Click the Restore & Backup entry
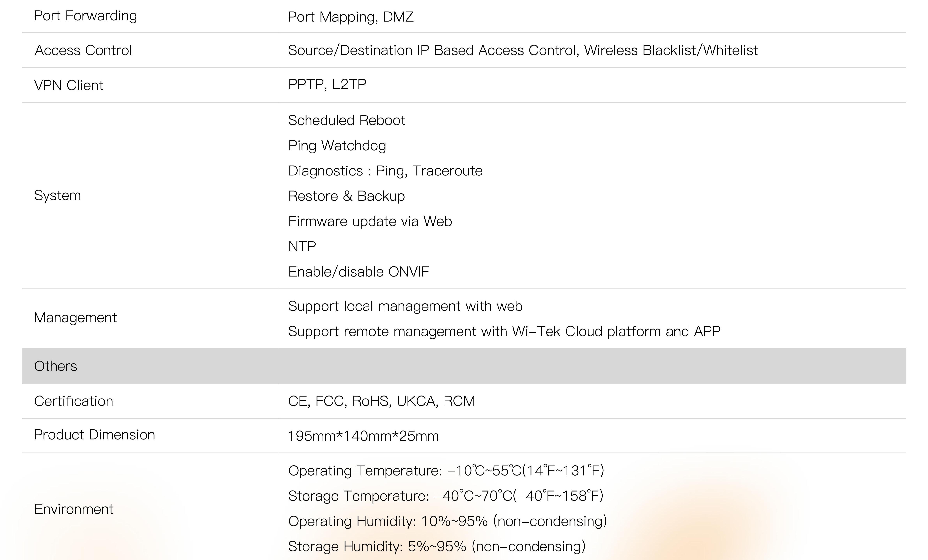 [x=346, y=196]
